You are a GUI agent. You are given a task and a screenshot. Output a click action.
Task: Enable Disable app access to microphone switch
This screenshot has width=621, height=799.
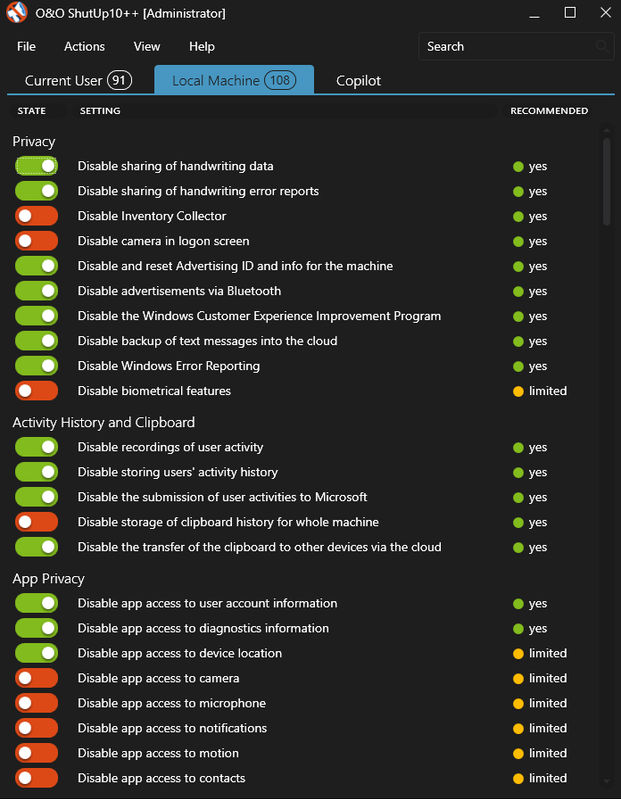[36, 703]
